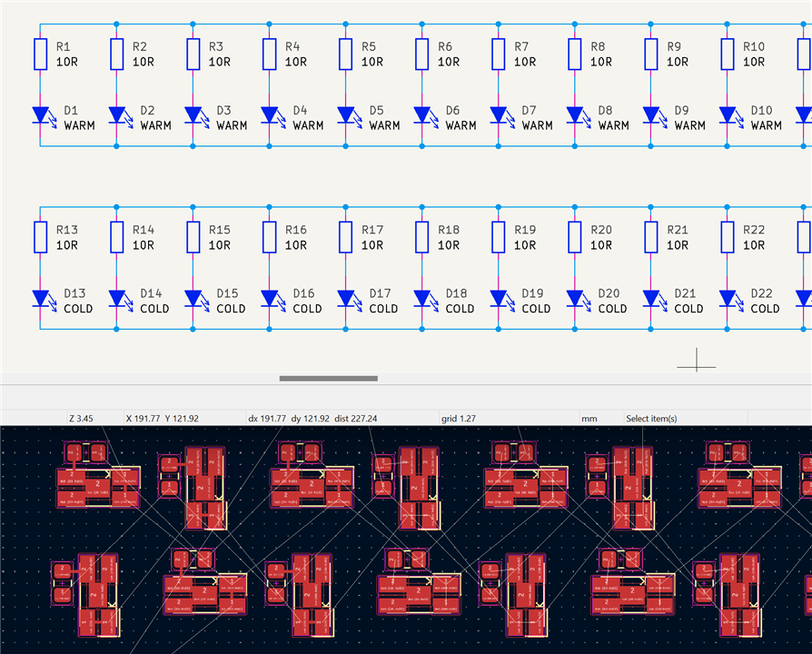Screen dimensions: 812x654
Task: Click the '10R' value beside R22
Action: click(x=754, y=245)
